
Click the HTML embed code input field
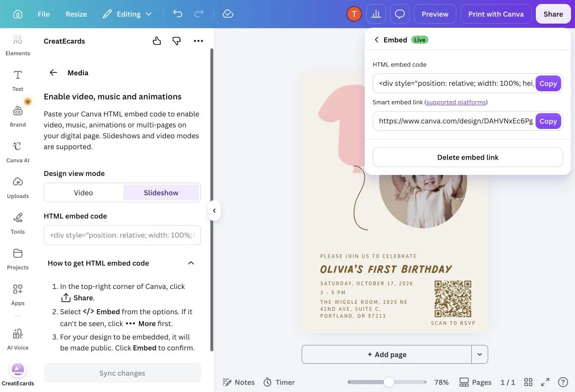[122, 235]
